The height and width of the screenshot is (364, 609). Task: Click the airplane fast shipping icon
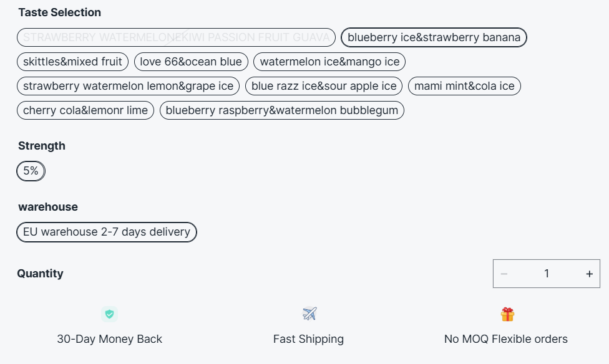click(309, 314)
